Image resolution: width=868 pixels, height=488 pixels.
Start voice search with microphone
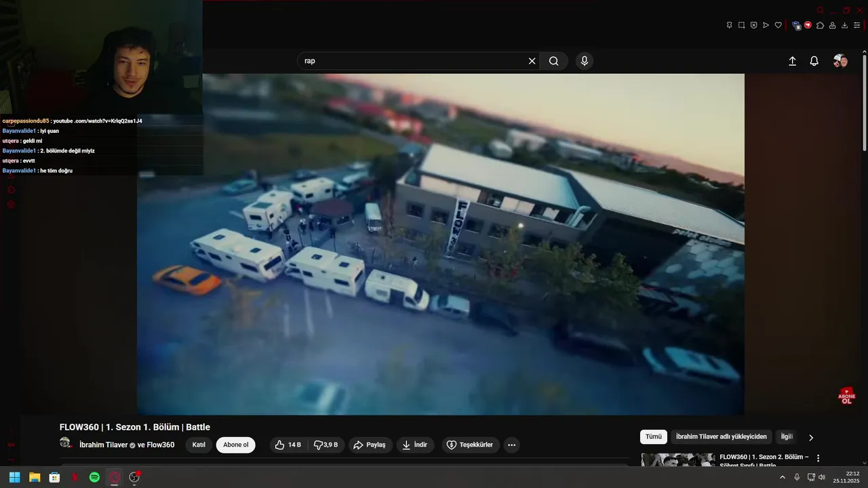click(585, 61)
